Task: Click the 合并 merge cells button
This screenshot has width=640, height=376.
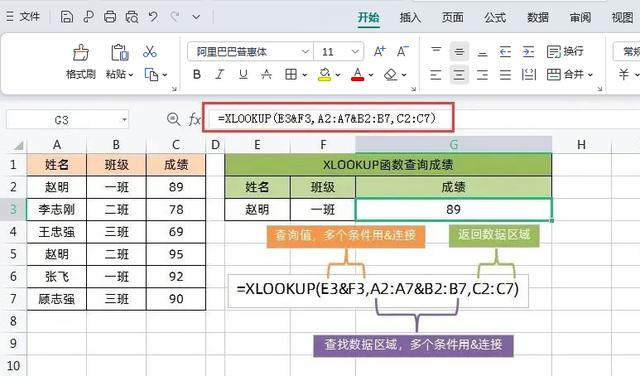Action: click(570, 74)
